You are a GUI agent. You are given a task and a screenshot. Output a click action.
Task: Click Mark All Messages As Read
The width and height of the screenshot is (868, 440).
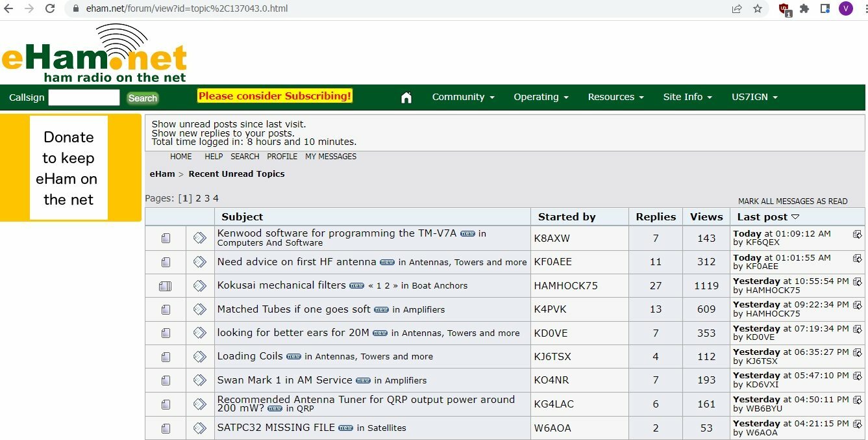(x=792, y=201)
